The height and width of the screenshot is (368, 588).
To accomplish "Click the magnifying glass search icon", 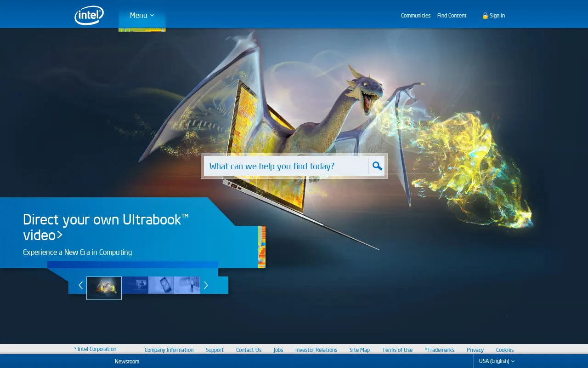I will pos(377,166).
